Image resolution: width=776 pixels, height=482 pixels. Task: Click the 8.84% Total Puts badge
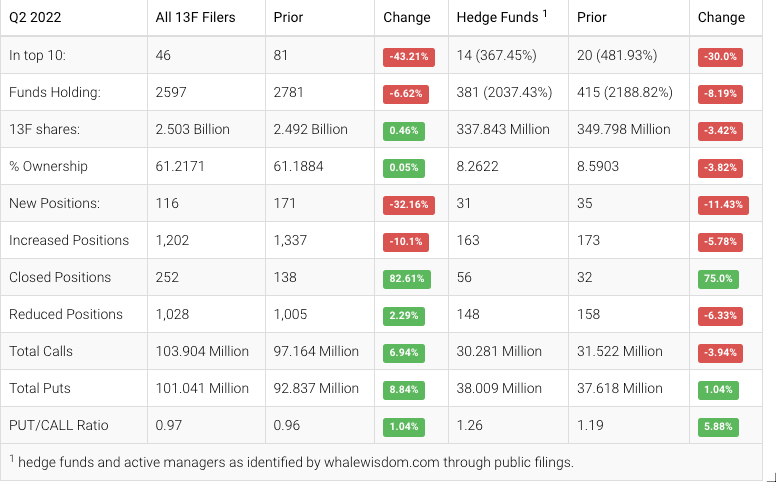[x=404, y=389]
